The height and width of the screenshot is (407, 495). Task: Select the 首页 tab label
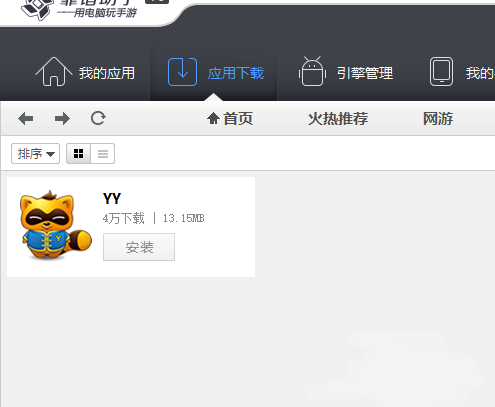point(238,119)
